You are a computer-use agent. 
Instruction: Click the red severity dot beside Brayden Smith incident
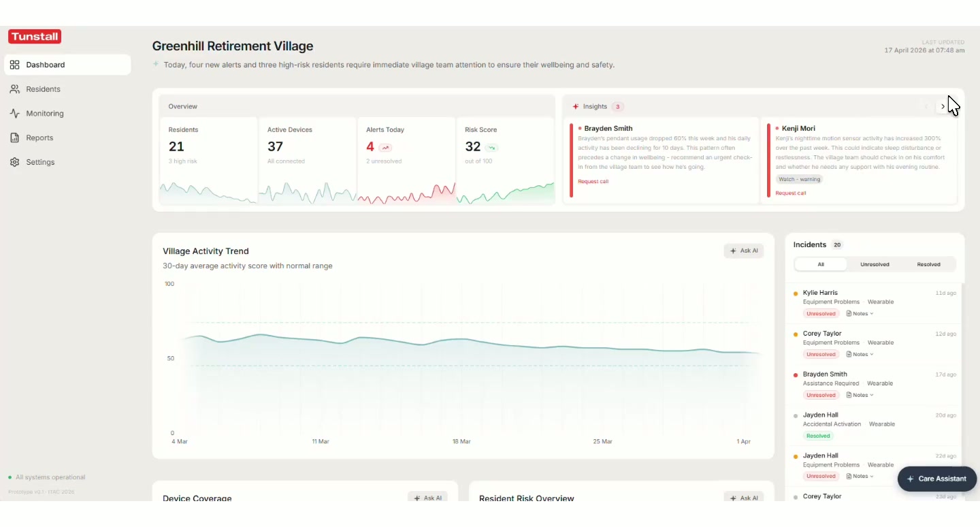(796, 374)
